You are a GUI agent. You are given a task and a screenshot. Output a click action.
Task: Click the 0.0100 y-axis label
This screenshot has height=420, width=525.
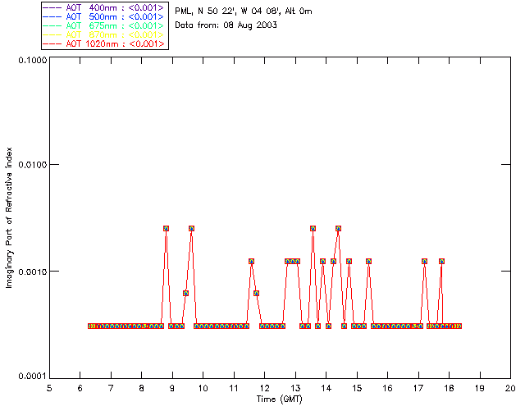click(x=33, y=165)
